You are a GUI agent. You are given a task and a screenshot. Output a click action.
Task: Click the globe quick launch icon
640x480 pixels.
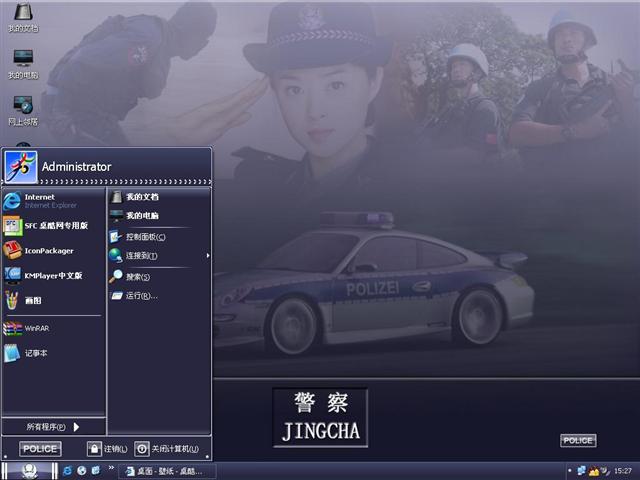coord(82,471)
